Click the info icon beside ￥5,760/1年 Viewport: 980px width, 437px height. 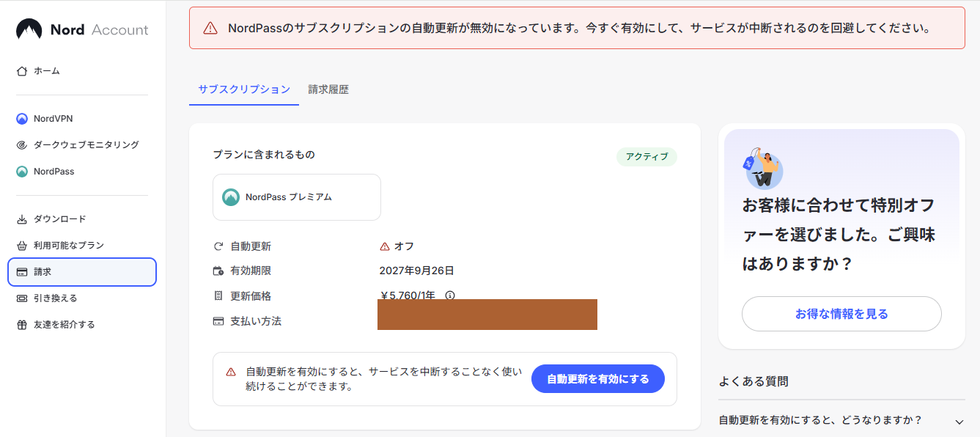point(450,295)
